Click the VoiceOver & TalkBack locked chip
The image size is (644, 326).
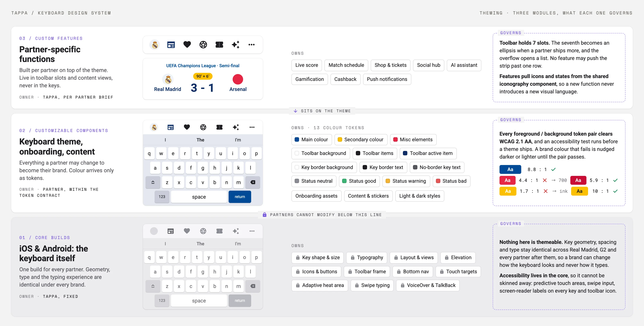428,286
